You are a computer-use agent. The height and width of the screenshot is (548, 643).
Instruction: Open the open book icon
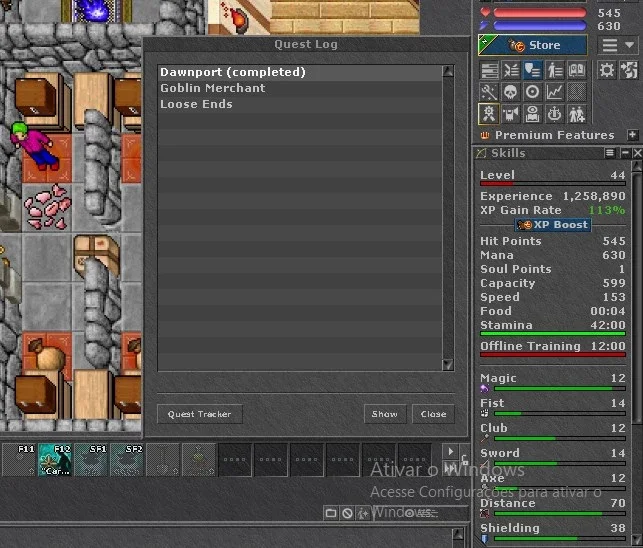577,71
